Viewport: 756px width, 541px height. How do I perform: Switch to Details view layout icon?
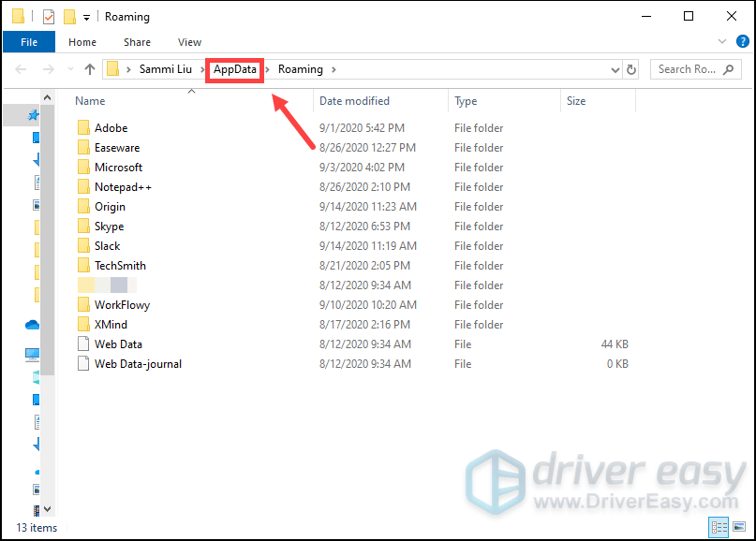tap(719, 528)
